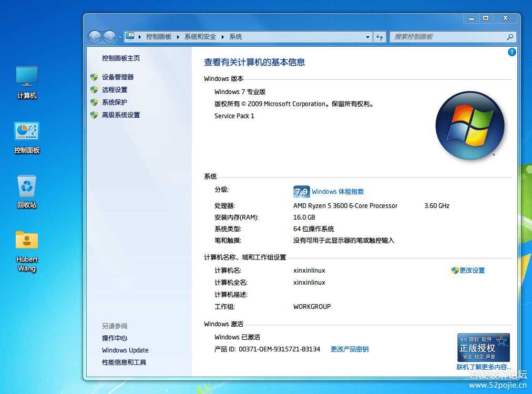Click the 更改设置 link
The width and height of the screenshot is (532, 394).
(x=472, y=270)
